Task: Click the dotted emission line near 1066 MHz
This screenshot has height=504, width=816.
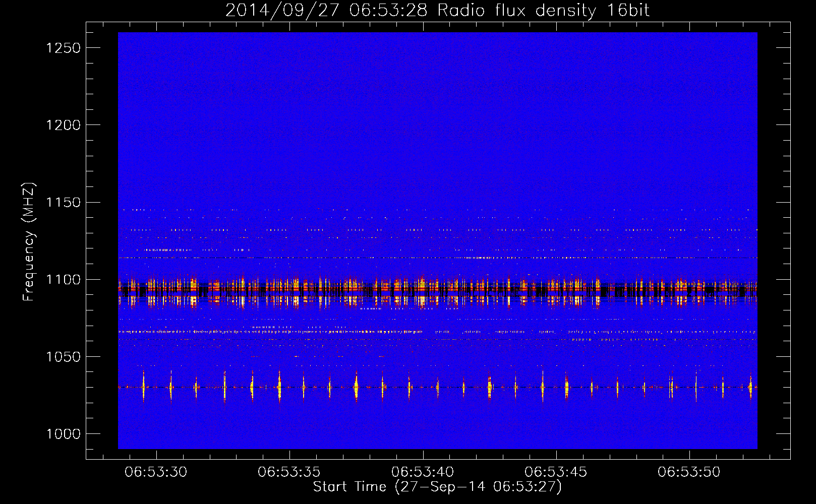Action: tap(437, 332)
